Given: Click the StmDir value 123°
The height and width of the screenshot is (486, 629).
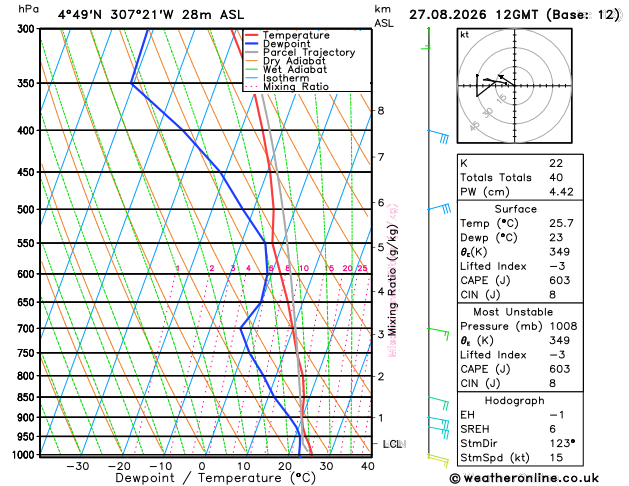Looking at the screenshot, I should click(562, 443).
